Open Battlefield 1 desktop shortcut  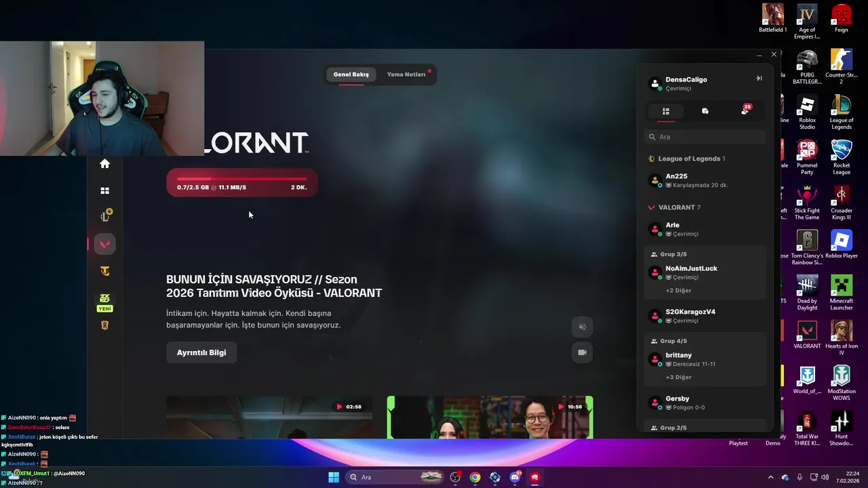click(773, 18)
